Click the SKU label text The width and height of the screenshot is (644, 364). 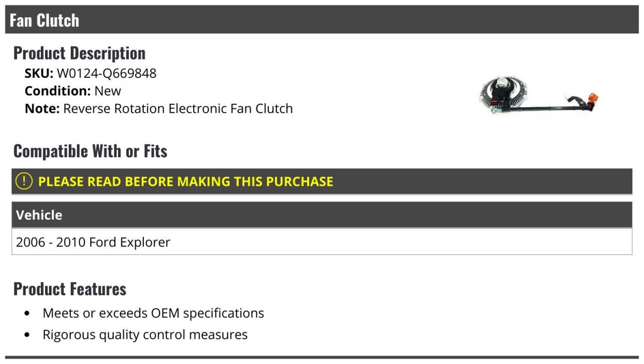point(39,74)
